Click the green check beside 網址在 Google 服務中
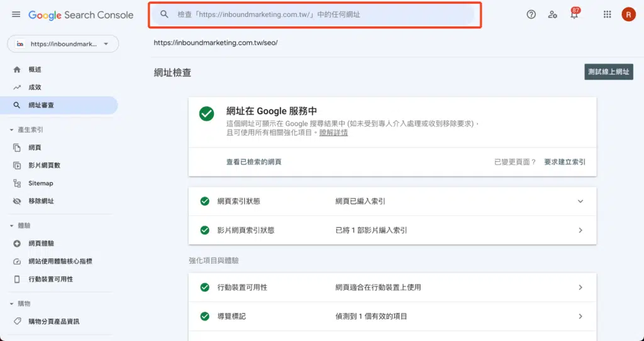644x341 pixels. [206, 114]
